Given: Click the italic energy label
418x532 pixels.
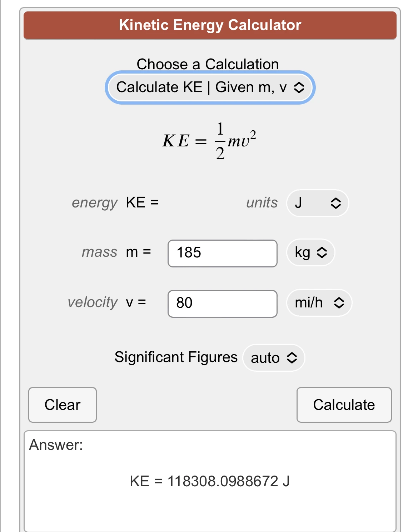Looking at the screenshot, I should click(x=94, y=202).
